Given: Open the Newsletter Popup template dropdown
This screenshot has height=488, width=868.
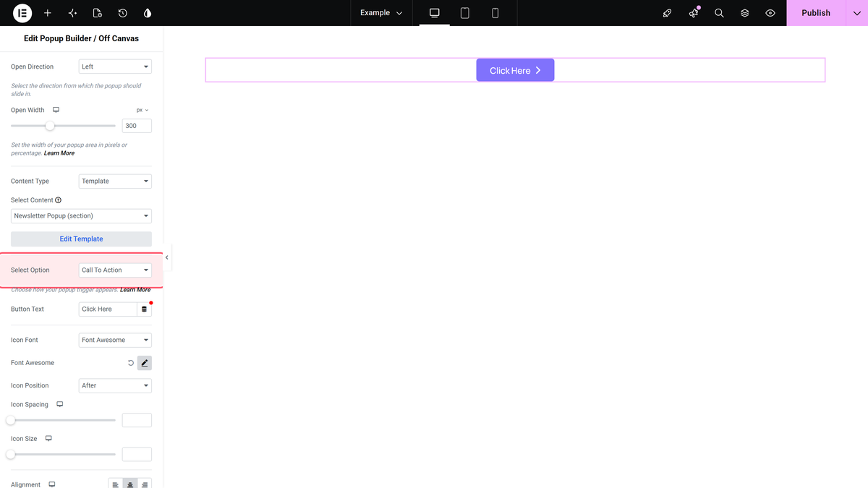Looking at the screenshot, I should click(x=81, y=215).
